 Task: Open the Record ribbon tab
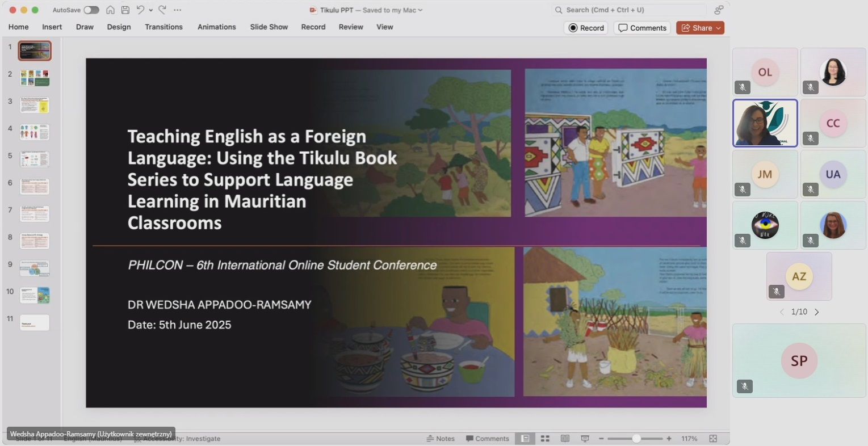[x=313, y=27]
